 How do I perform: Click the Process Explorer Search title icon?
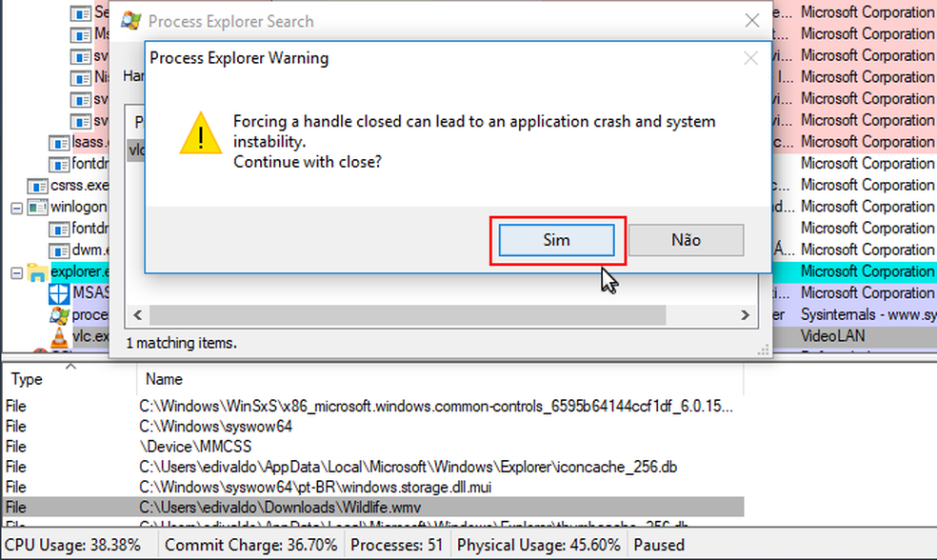[131, 21]
